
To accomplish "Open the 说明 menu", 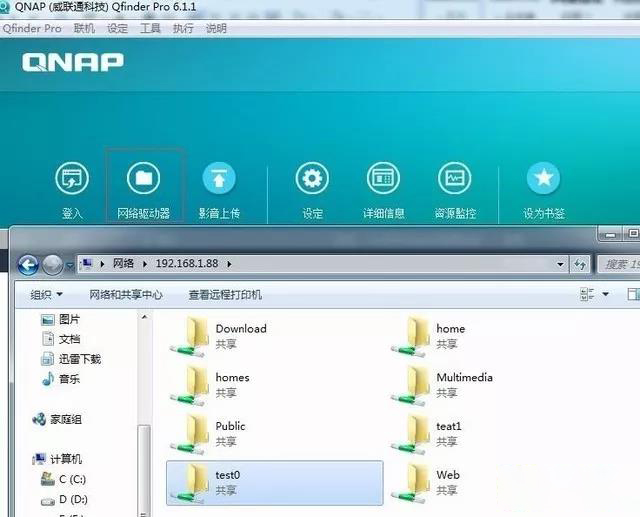I will pos(216,28).
